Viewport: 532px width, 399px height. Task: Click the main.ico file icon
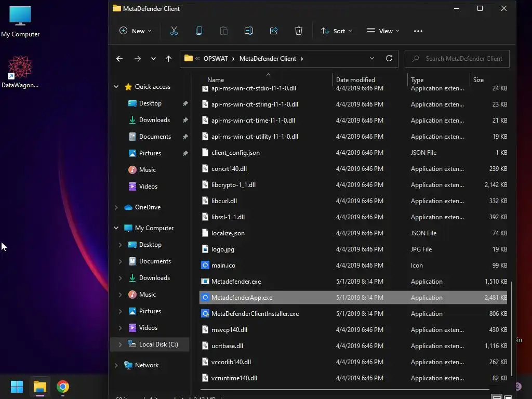pyautogui.click(x=205, y=265)
